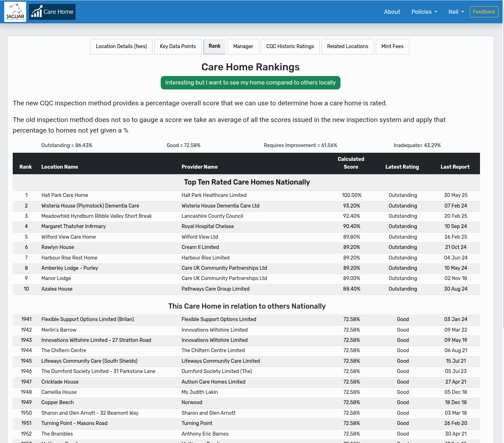Click the Last Report column header

coord(455,167)
